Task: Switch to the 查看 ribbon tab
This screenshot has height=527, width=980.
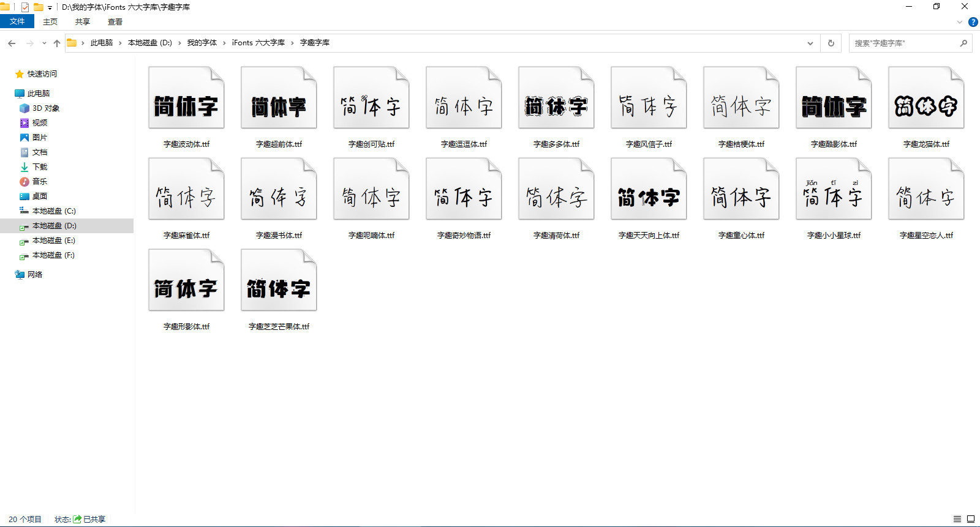Action: 115,22
